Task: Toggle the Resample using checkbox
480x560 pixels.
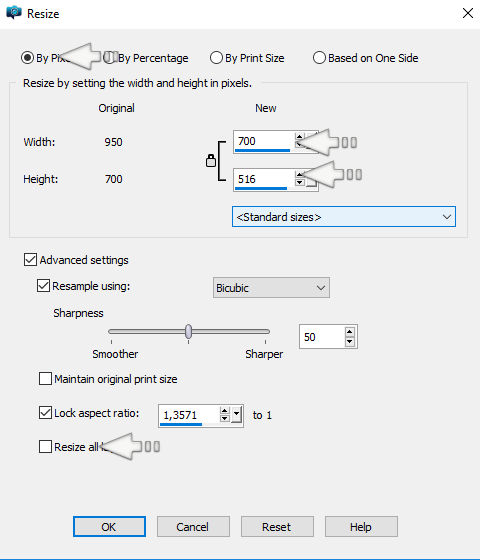Action: [x=43, y=286]
